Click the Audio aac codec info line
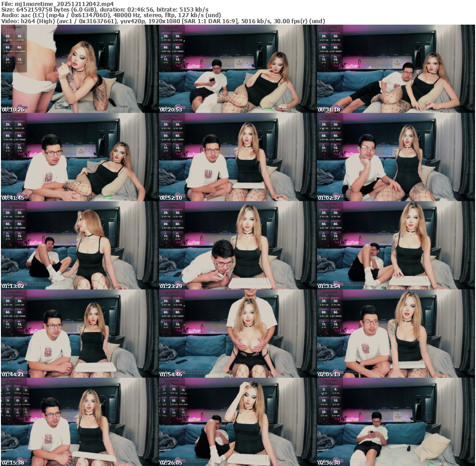476x466 pixels. pos(111,15)
